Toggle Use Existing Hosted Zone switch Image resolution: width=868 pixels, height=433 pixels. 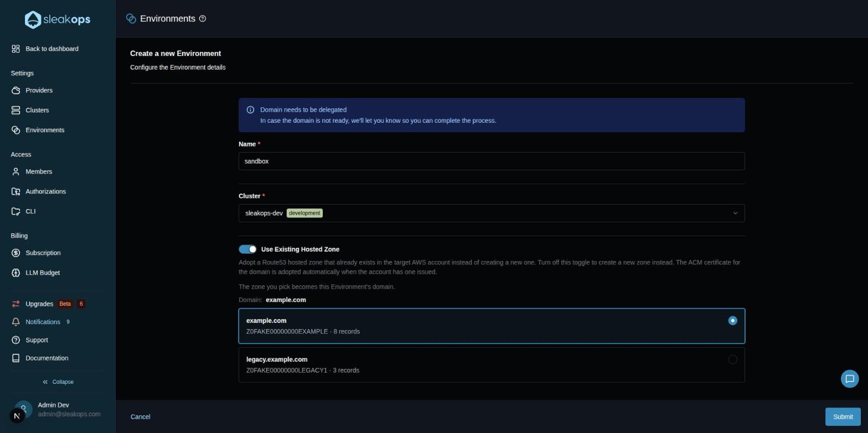(247, 249)
